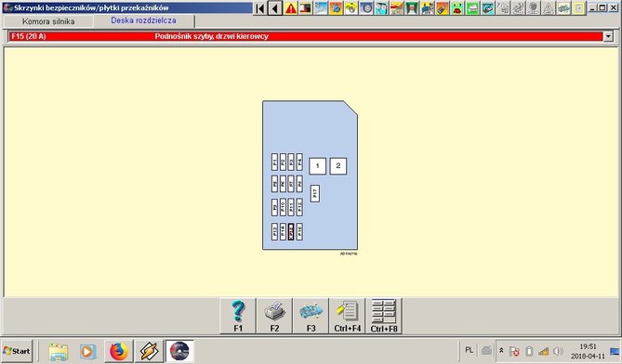The width and height of the screenshot is (622, 364).
Task: Select the Deska rozdzielcza tab
Action: [x=143, y=20]
